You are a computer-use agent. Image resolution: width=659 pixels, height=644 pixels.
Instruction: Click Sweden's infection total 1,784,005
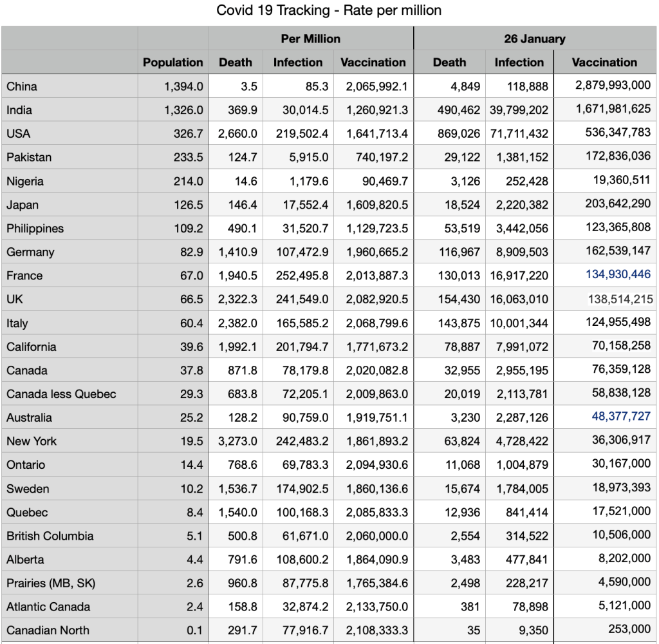[x=522, y=489]
